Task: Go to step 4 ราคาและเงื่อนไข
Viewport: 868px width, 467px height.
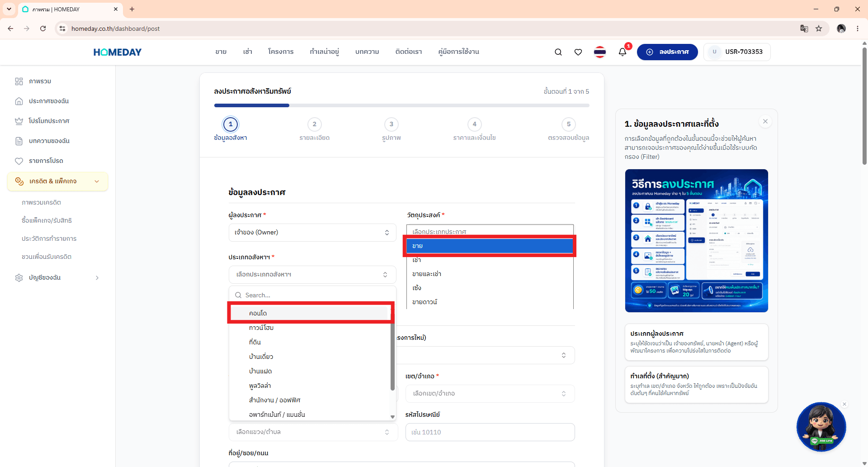Action: (475, 129)
